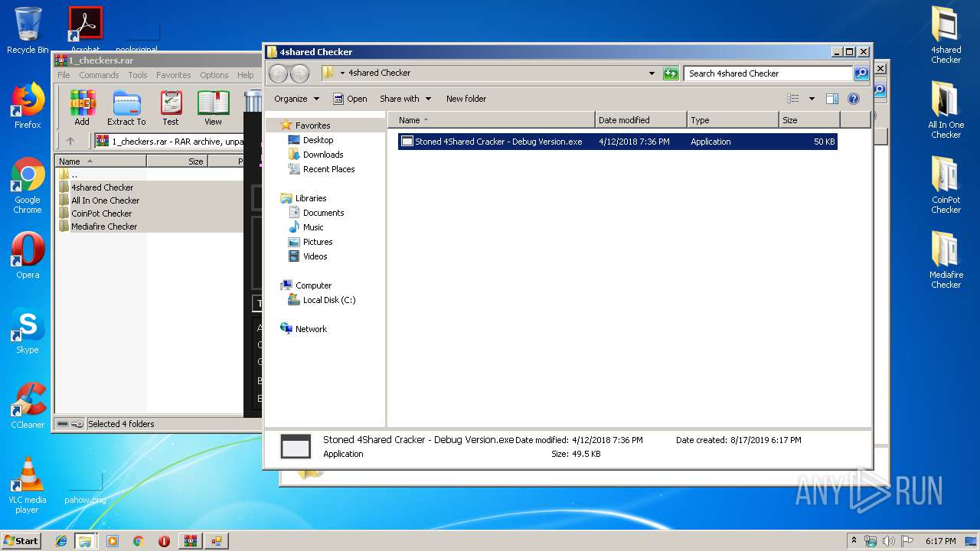
Task: Click the Add button in WinRAR toolbar
Action: 82,108
